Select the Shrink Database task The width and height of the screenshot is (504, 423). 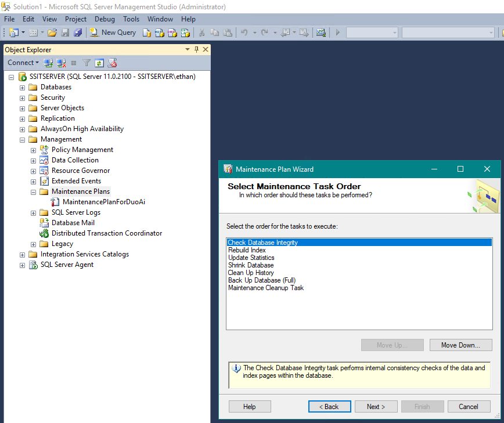(251, 265)
